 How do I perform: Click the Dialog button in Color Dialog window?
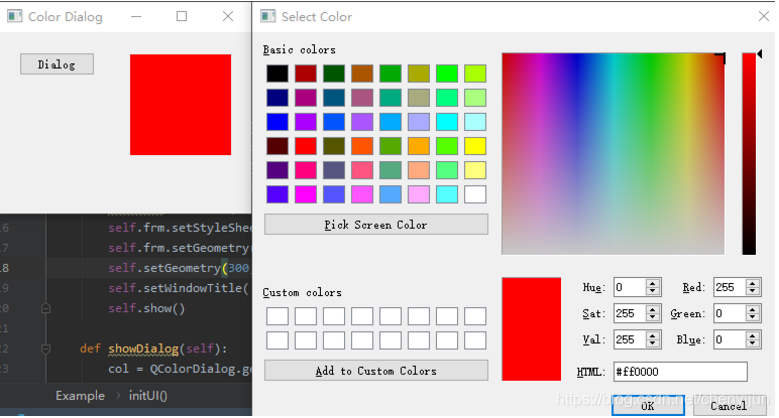click(57, 64)
